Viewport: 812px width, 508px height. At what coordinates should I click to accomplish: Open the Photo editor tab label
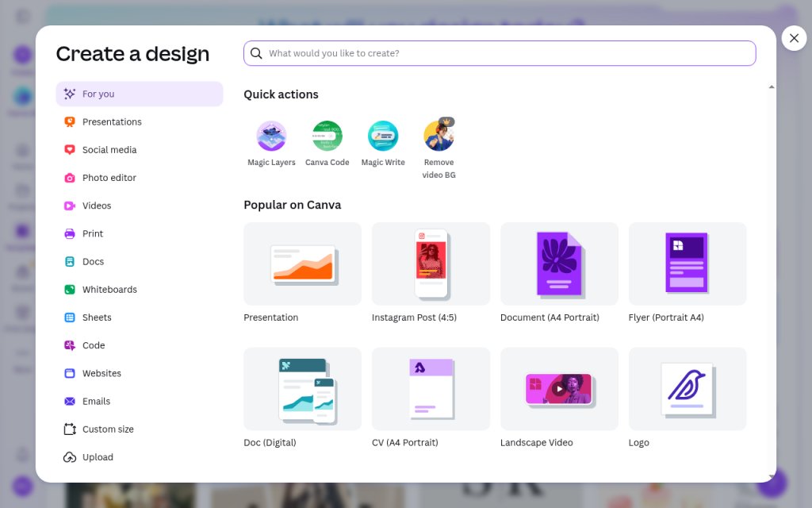(109, 178)
